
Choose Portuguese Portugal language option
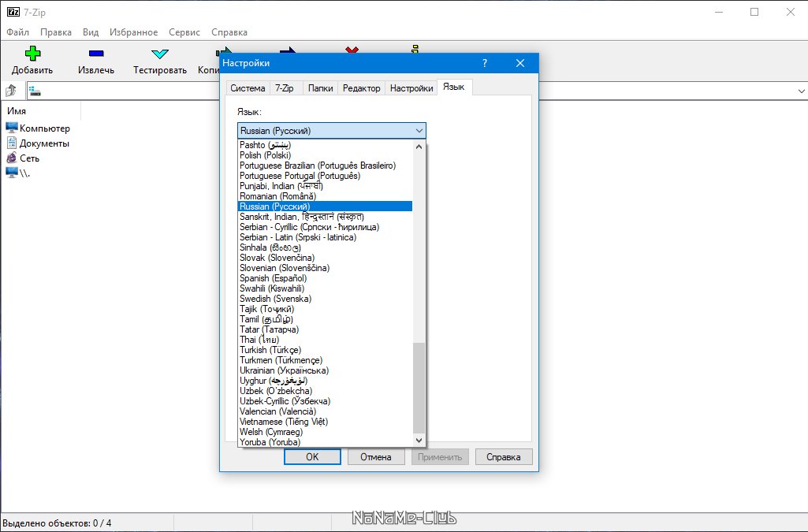[325, 176]
